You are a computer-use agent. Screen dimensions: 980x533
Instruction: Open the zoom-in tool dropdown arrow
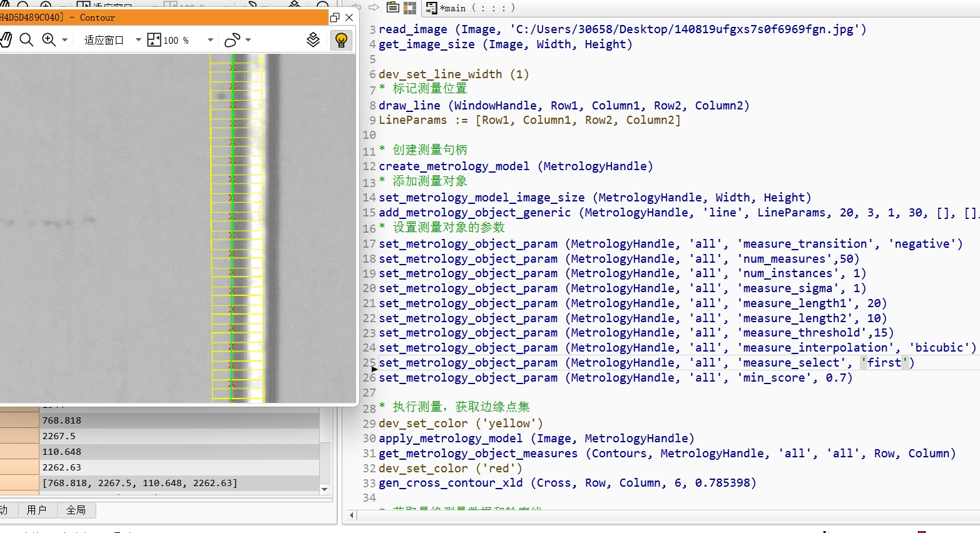[63, 39]
